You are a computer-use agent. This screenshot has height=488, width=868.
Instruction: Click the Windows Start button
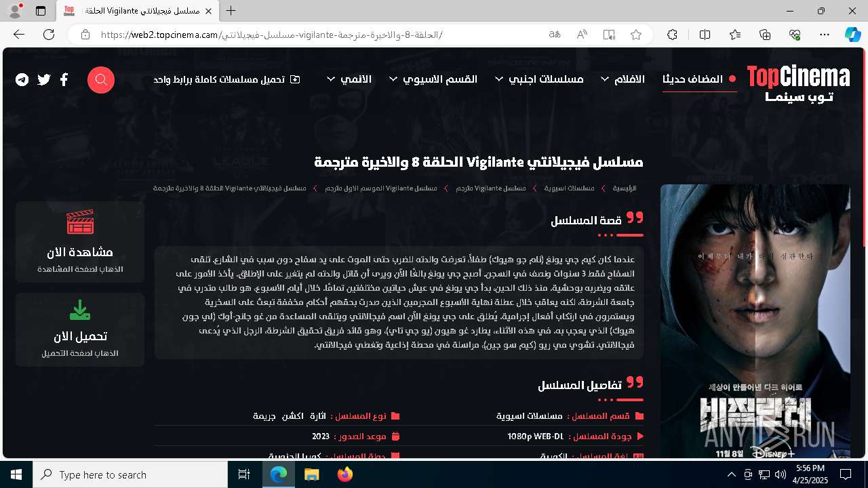[x=16, y=474]
